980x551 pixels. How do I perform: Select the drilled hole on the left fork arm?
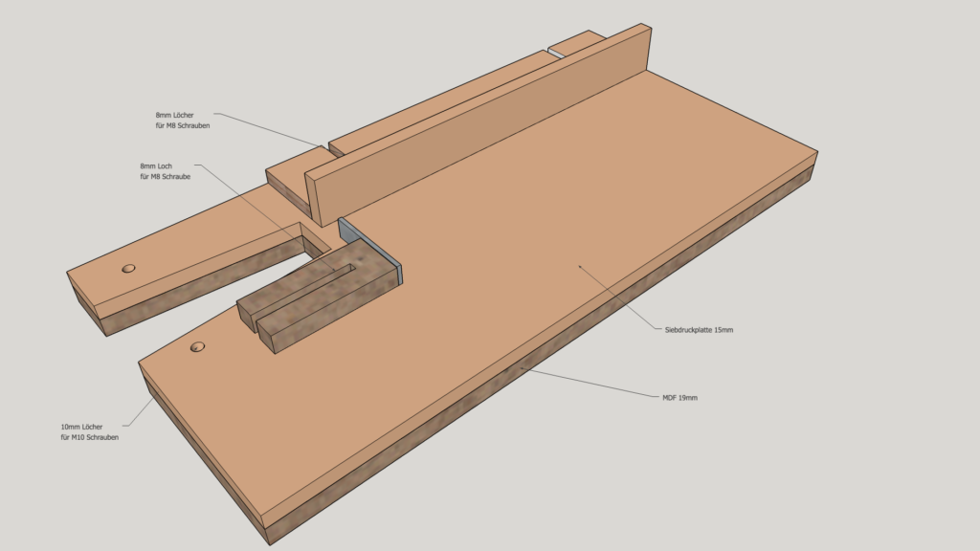coord(128,269)
